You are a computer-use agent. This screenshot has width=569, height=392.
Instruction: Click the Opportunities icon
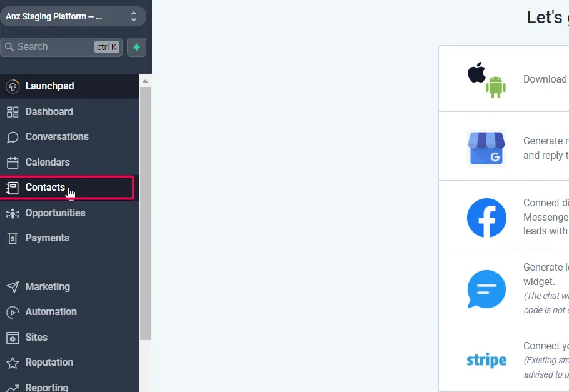click(x=13, y=213)
